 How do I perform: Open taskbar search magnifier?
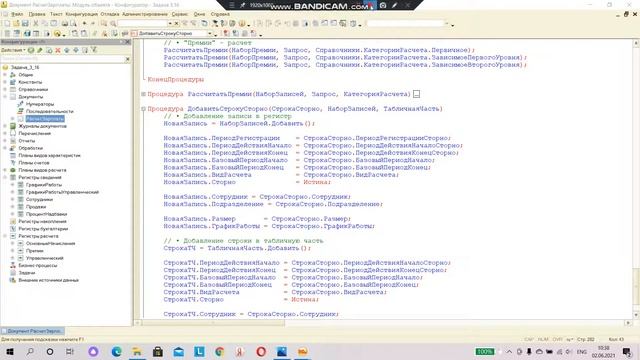[x=30, y=351]
